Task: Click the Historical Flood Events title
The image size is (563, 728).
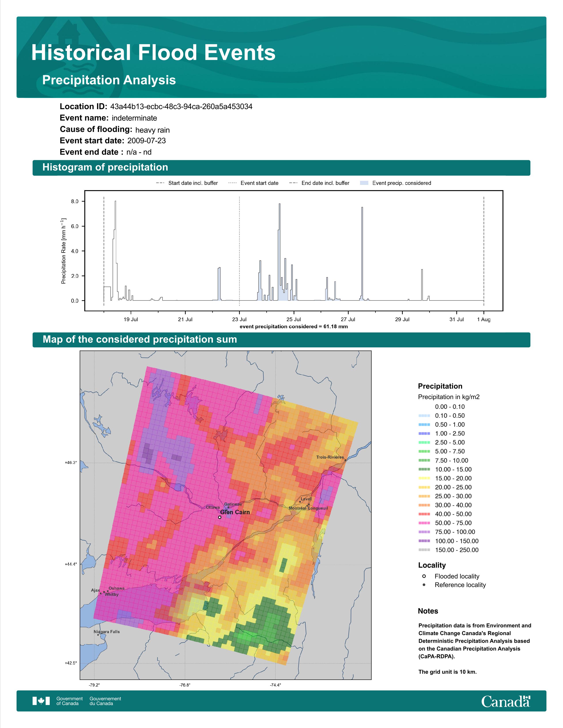Action: [x=153, y=53]
